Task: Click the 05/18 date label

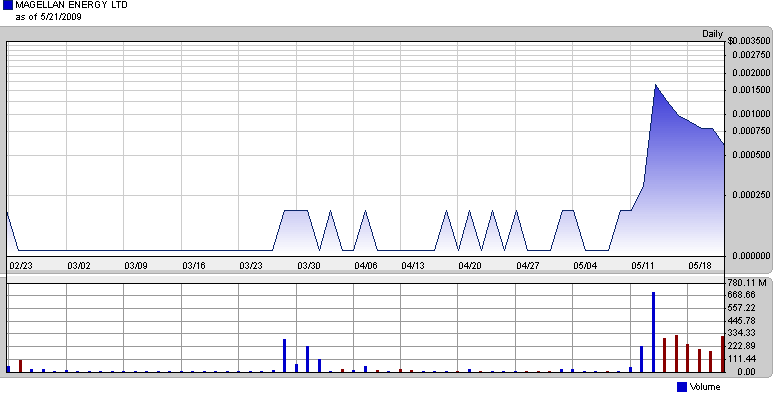Action: point(700,266)
